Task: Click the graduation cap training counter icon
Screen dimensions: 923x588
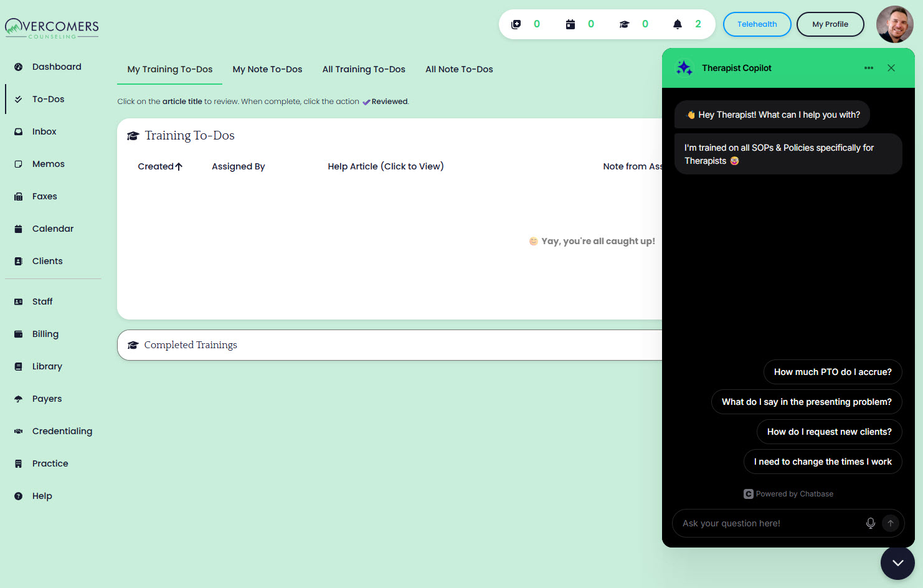Action: pos(624,24)
